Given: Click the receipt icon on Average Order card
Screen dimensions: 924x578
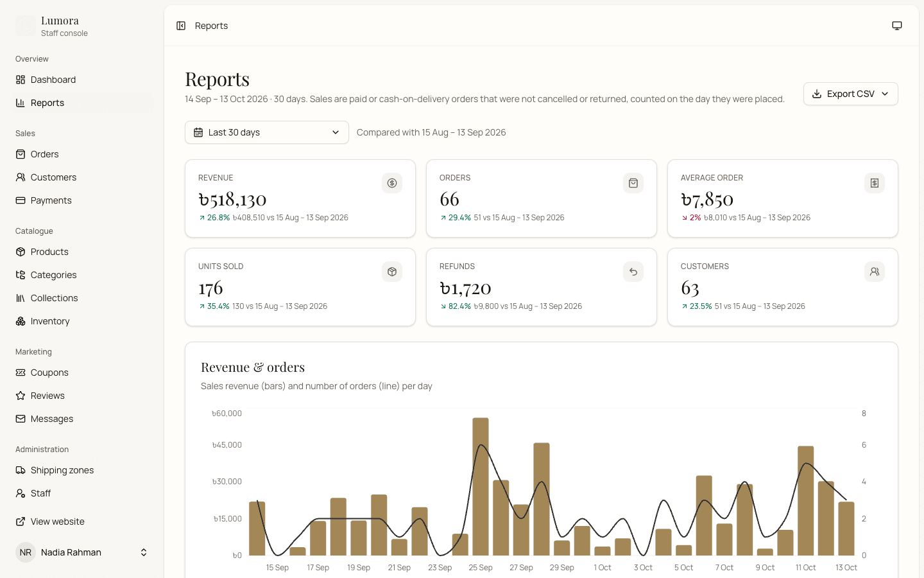Looking at the screenshot, I should [x=875, y=183].
